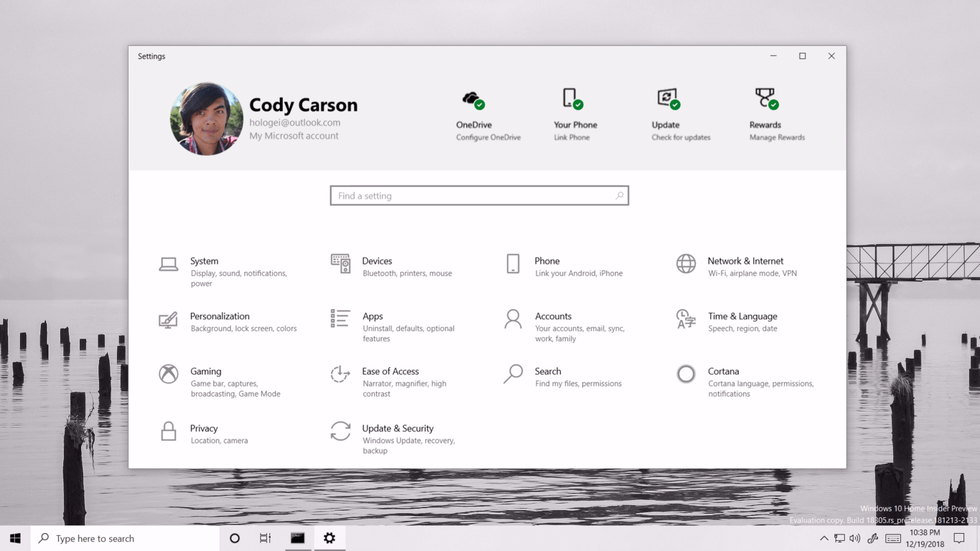This screenshot has width=980, height=551.
Task: Click the OneDrive cloud status icon
Action: tap(473, 99)
